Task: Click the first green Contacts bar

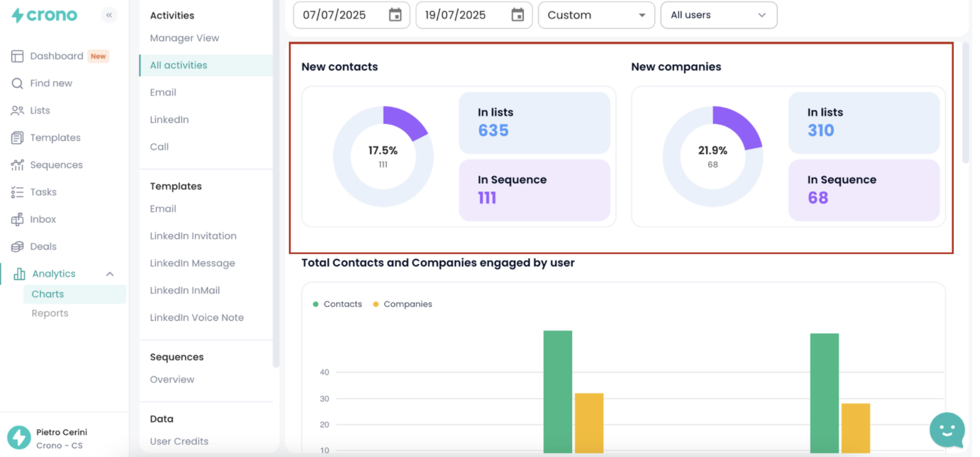Action: [x=558, y=392]
